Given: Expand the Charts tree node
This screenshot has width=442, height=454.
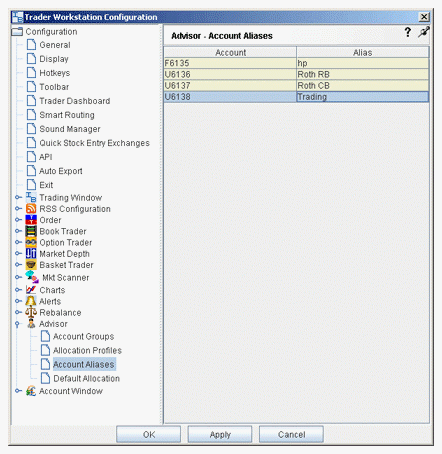Looking at the screenshot, I should coord(18,290).
